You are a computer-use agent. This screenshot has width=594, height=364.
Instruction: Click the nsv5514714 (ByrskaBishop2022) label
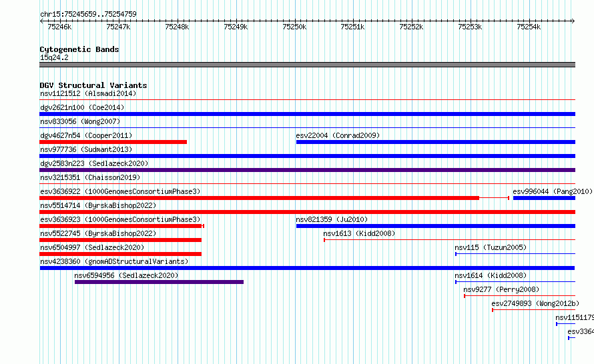point(98,205)
